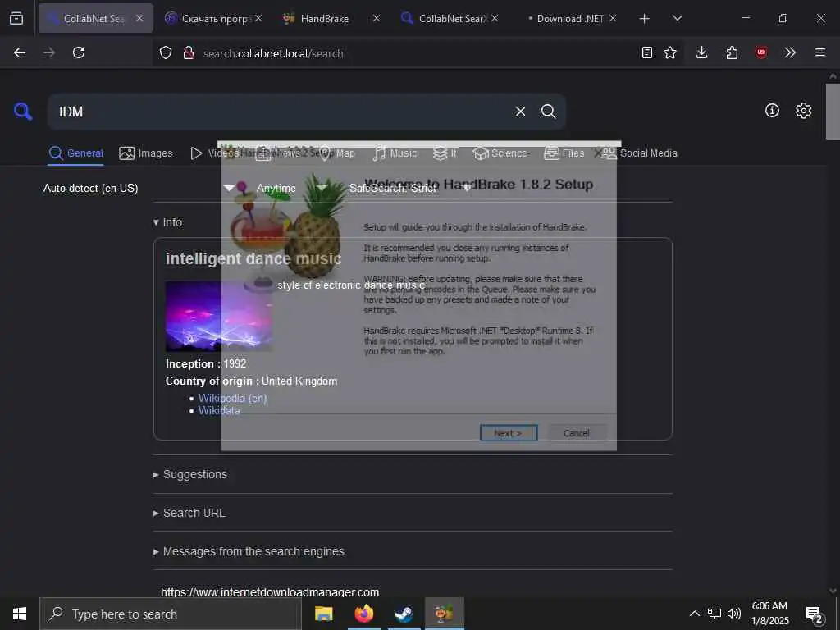Collapse the Info section
This screenshot has width=840, height=630.
pyautogui.click(x=167, y=222)
